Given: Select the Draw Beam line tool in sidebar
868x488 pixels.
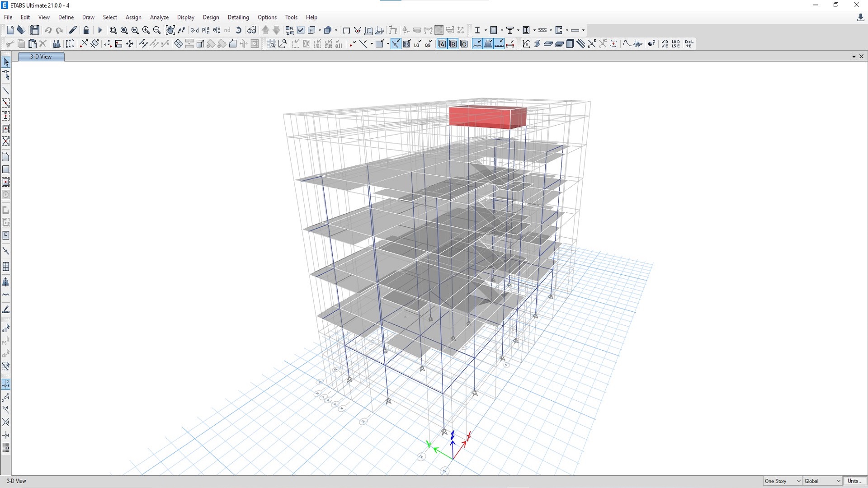Looking at the screenshot, I should pos(6,91).
